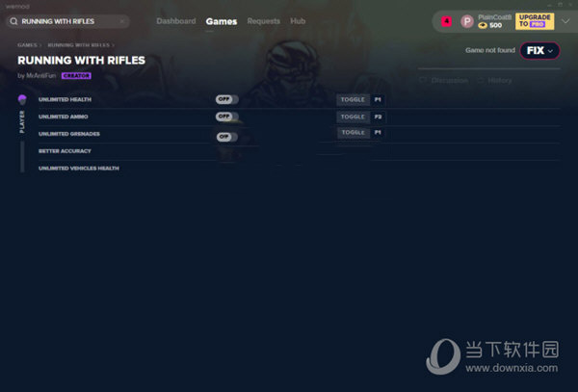Click the Unlimited Vehicles Health label

click(x=79, y=168)
